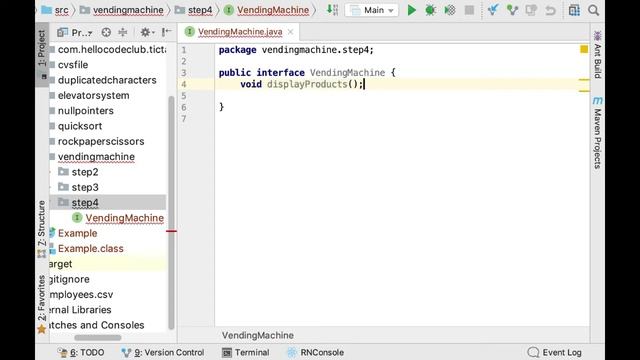Hide Project panel with the hide icon

click(x=166, y=32)
